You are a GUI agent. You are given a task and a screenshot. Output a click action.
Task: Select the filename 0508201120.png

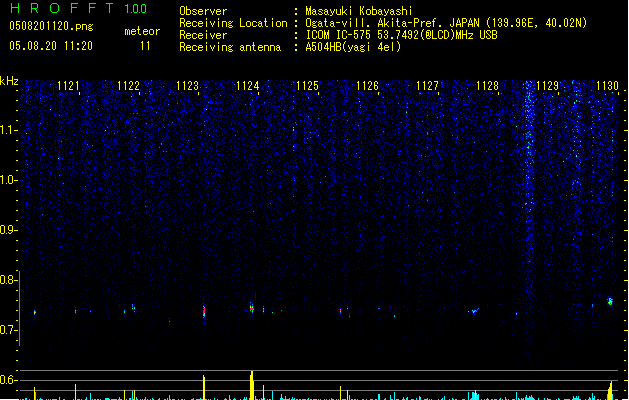click(x=51, y=26)
